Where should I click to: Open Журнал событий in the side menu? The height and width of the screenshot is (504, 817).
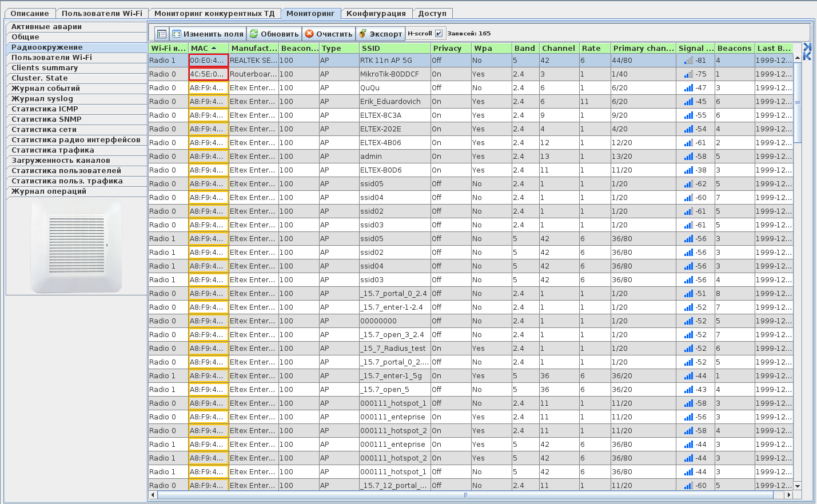click(x=46, y=89)
